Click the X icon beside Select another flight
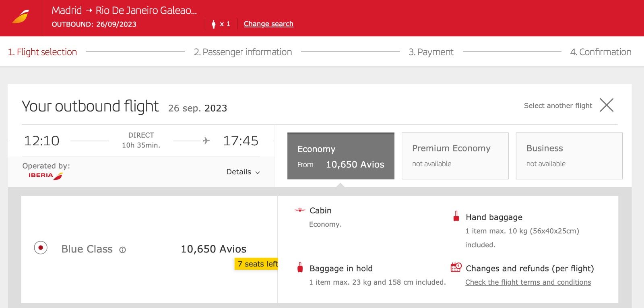This screenshot has width=644, height=308. click(x=607, y=105)
